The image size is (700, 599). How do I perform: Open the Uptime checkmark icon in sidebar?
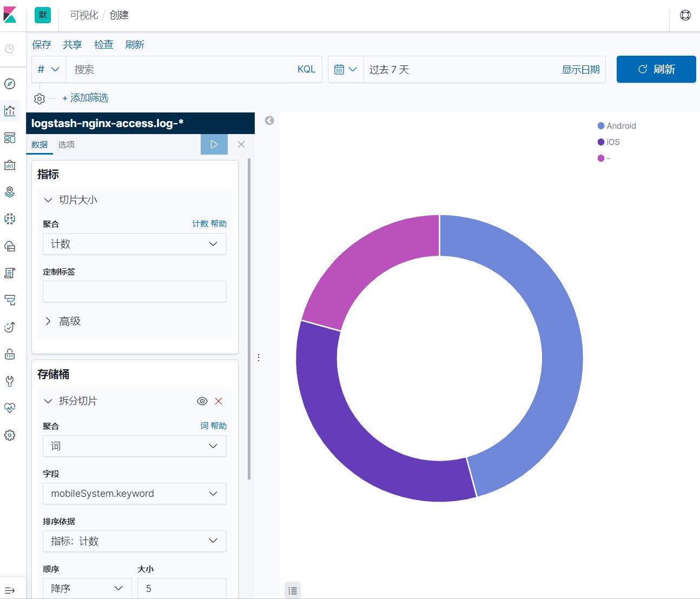[x=10, y=327]
